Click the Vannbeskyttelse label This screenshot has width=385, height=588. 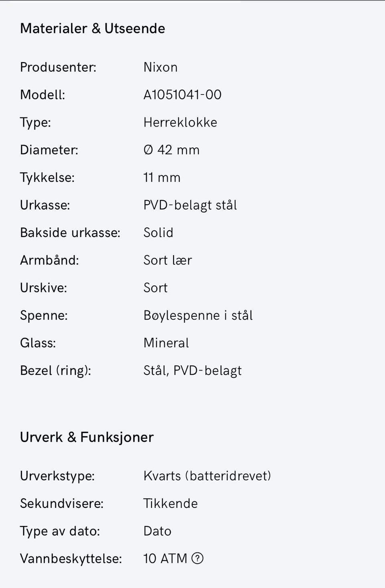click(71, 558)
